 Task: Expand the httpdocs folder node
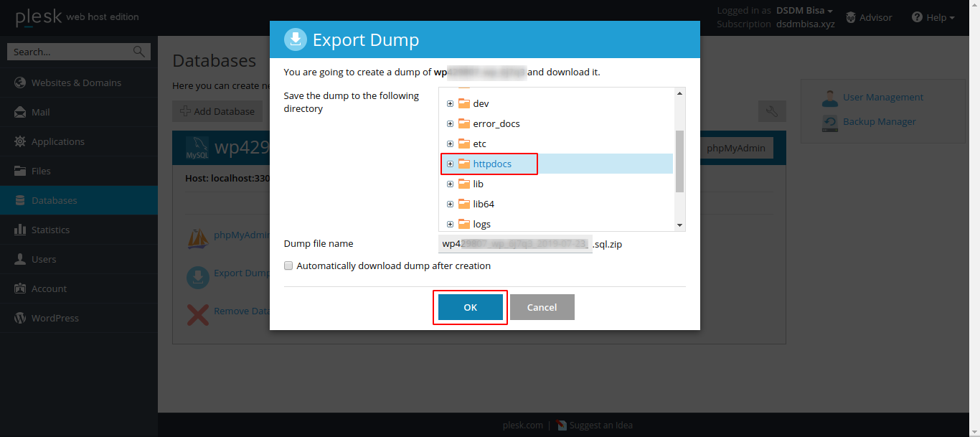coord(450,164)
